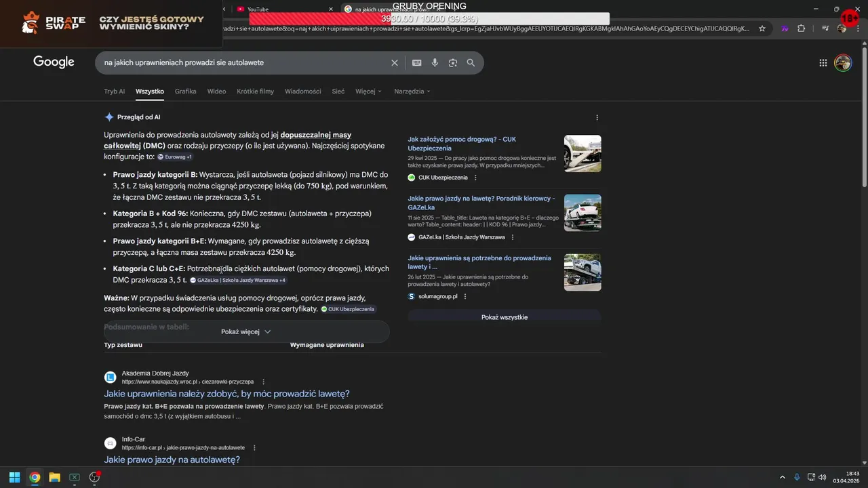Open result Jakie prawo jazdy na autolawetę?
The height and width of the screenshot is (488, 868).
pyautogui.click(x=172, y=460)
